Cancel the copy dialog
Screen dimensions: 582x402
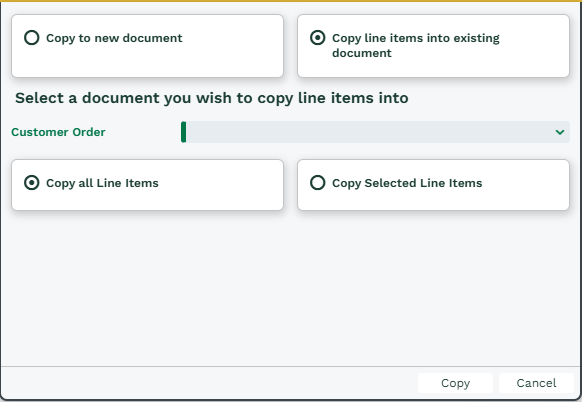click(x=536, y=383)
